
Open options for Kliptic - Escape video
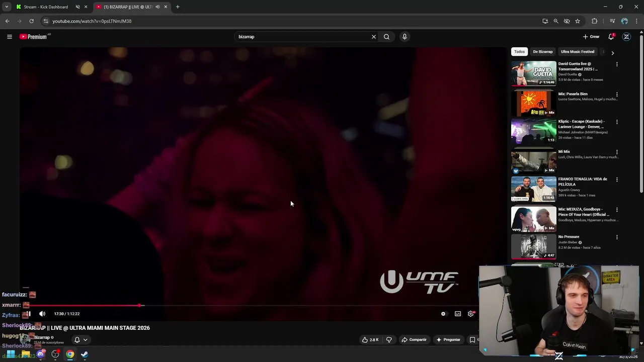pyautogui.click(x=617, y=122)
